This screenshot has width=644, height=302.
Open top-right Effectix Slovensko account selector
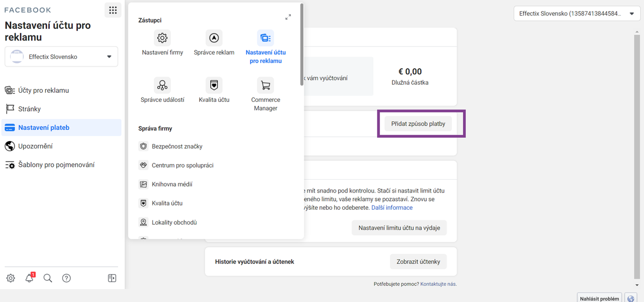577,13
